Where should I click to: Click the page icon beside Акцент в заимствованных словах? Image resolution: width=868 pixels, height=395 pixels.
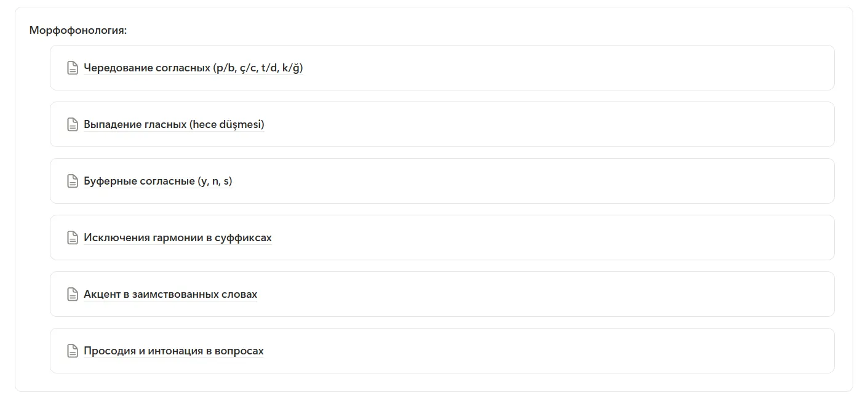73,294
